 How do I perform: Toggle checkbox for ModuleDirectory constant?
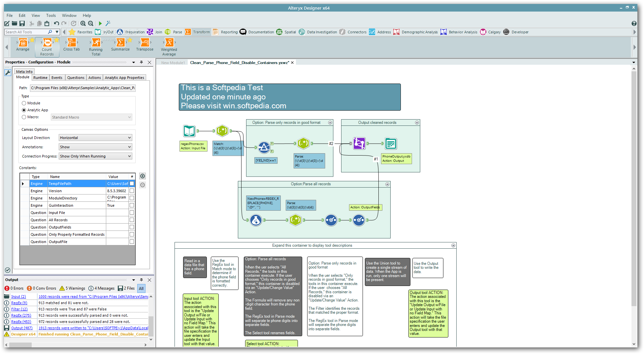click(x=132, y=198)
